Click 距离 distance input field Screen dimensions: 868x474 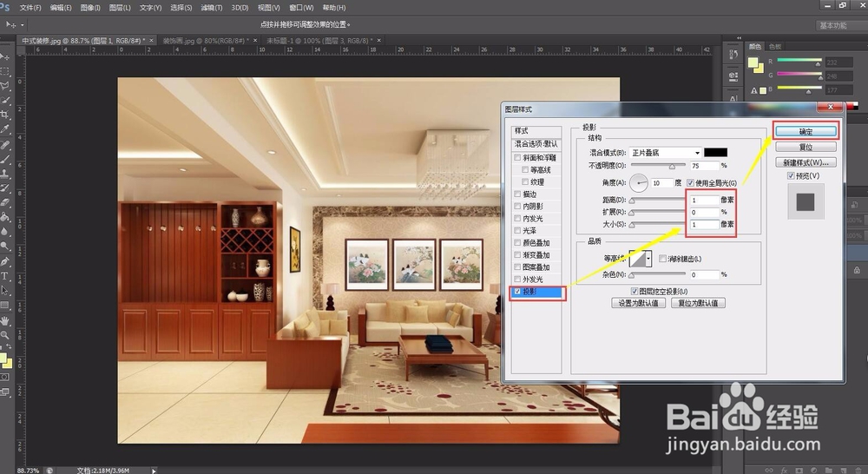704,200
